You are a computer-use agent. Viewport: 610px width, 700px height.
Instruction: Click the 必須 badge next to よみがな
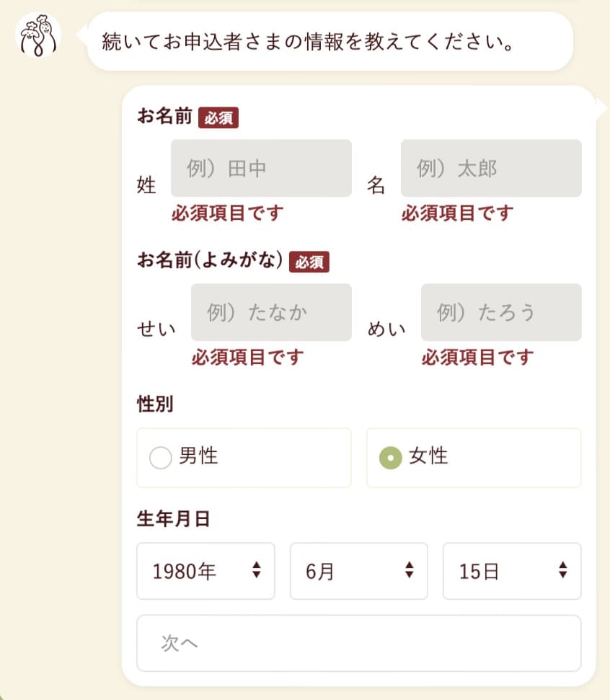click(309, 262)
